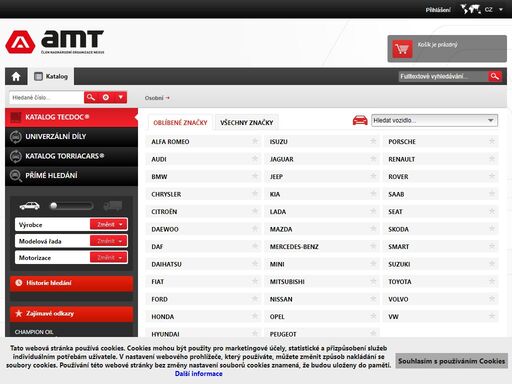
Task: Toggle favorite star for DAEWOO
Action: click(x=255, y=229)
